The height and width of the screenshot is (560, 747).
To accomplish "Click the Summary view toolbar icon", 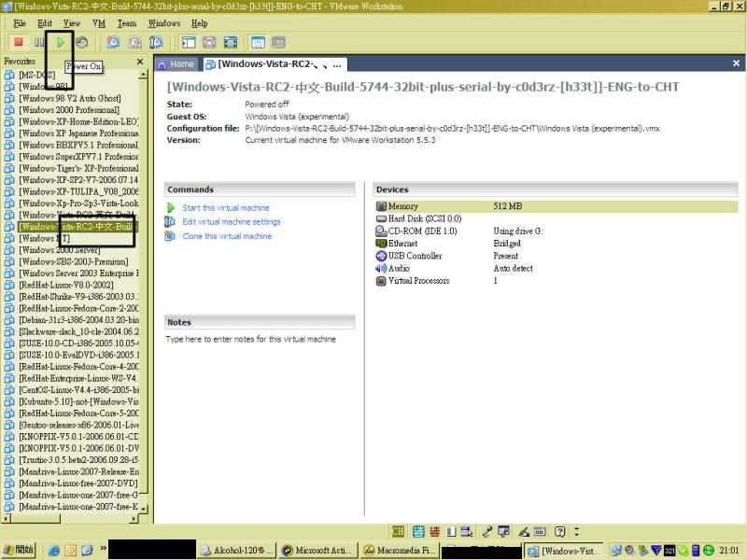I will pyautogui.click(x=258, y=42).
